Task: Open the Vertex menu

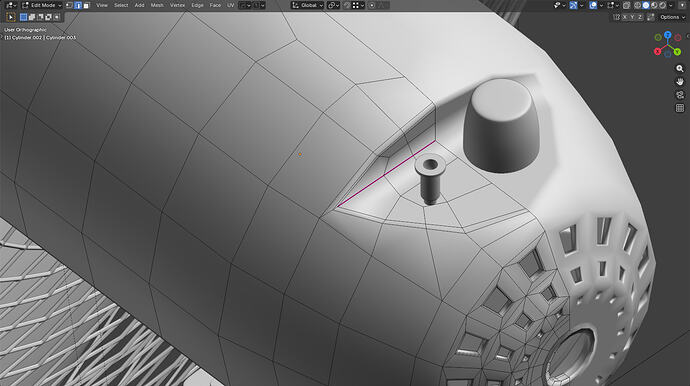Action: point(177,5)
